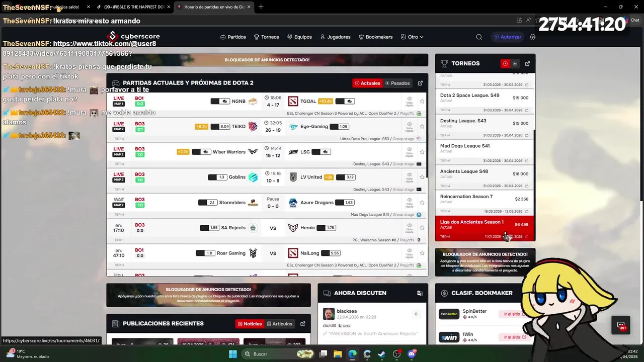Open Vista rápida for Goblins vs LV United
Image resolution: width=644 pixels, height=362 pixels.
coord(410,177)
